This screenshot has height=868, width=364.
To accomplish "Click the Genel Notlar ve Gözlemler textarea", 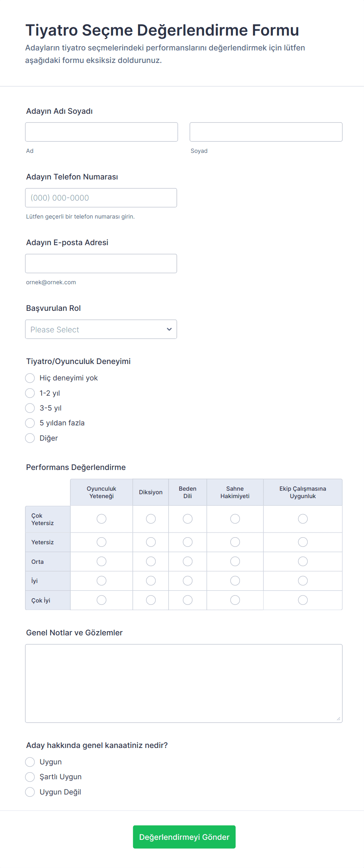I will click(x=184, y=683).
